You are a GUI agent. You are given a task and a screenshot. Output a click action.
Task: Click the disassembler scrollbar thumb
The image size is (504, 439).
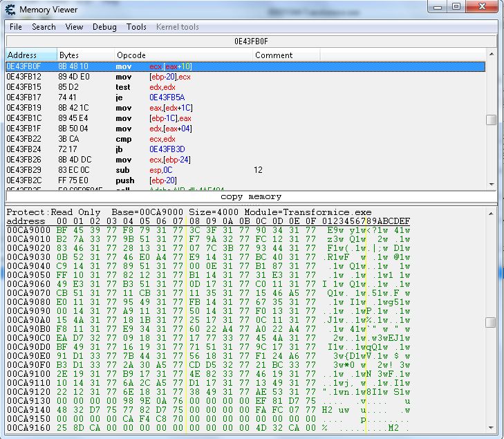click(491, 120)
